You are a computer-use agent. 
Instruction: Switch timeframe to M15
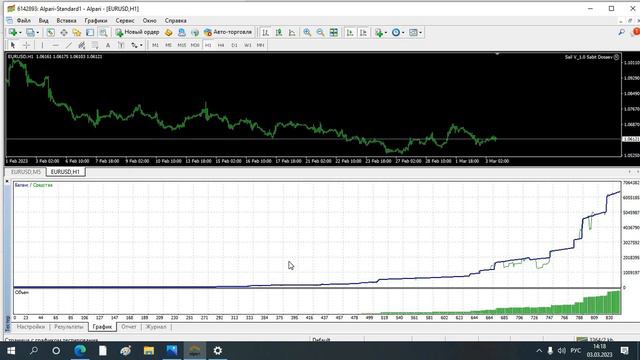[x=182, y=45]
